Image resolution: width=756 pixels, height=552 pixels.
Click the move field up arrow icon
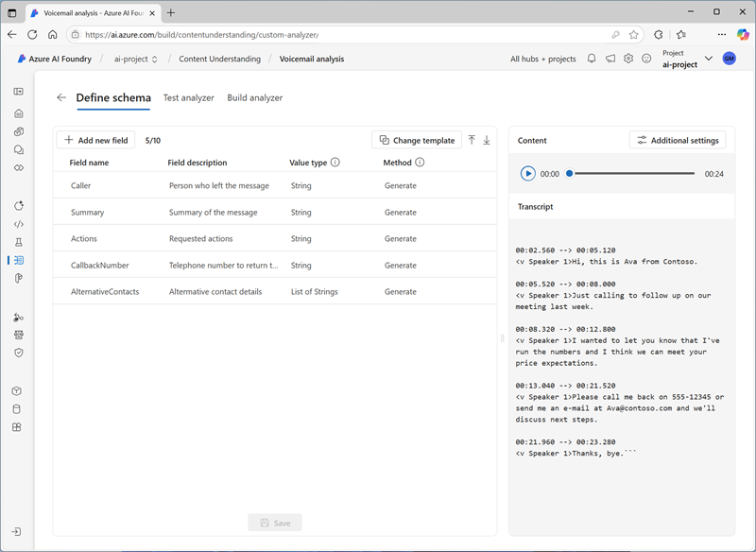[472, 140]
